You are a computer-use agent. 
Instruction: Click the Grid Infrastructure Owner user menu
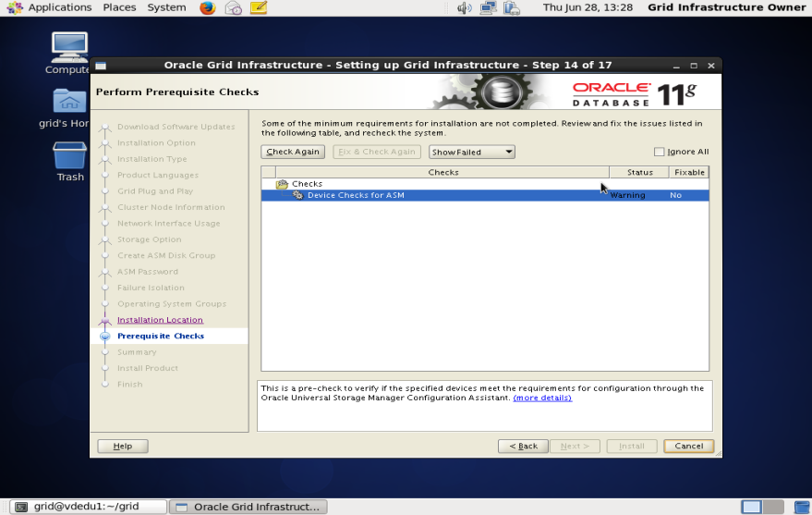(x=727, y=7)
